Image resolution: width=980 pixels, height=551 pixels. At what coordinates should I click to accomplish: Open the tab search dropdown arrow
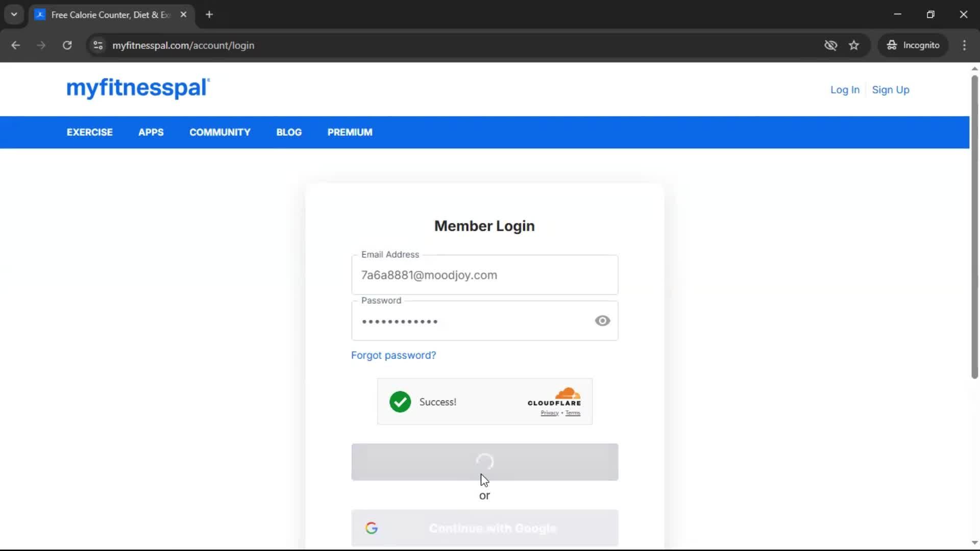(14, 15)
